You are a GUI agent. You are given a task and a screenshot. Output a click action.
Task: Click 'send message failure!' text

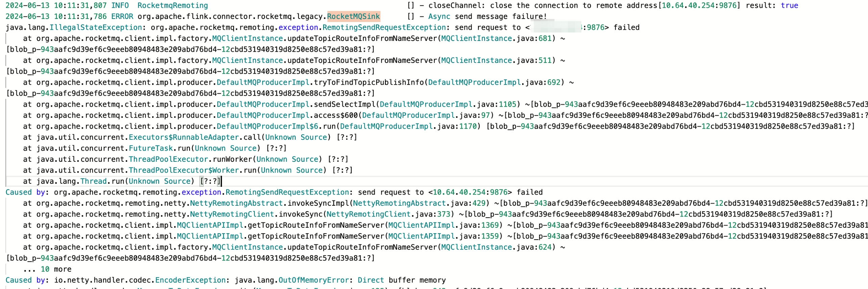click(501, 16)
